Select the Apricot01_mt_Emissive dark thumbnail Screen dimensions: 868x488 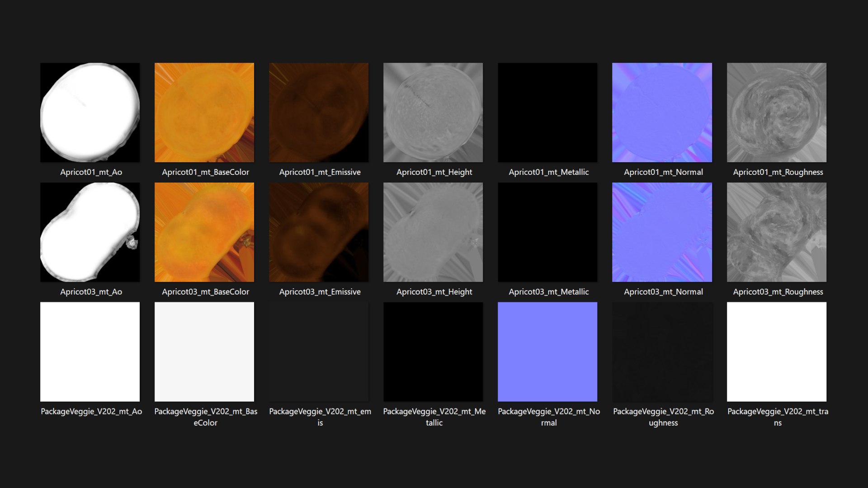coord(319,113)
